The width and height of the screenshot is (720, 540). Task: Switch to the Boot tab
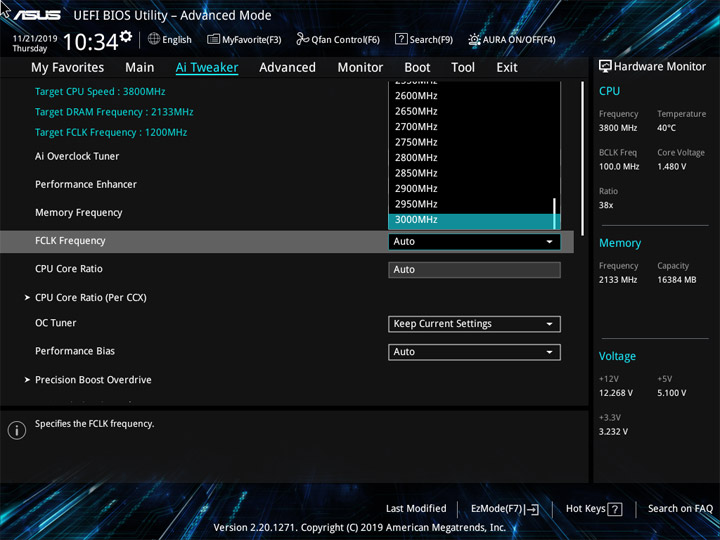417,68
